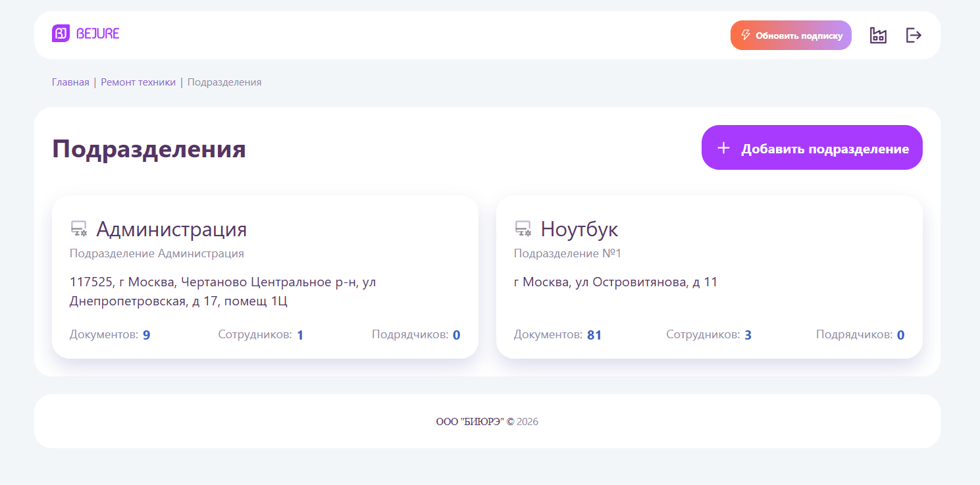Click Документов count 9
The image size is (980, 485).
pyautogui.click(x=146, y=335)
